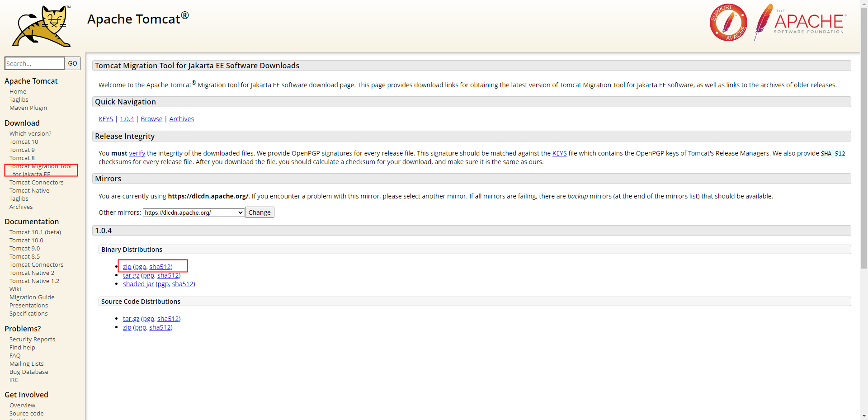Focus the Search input field

click(x=34, y=63)
